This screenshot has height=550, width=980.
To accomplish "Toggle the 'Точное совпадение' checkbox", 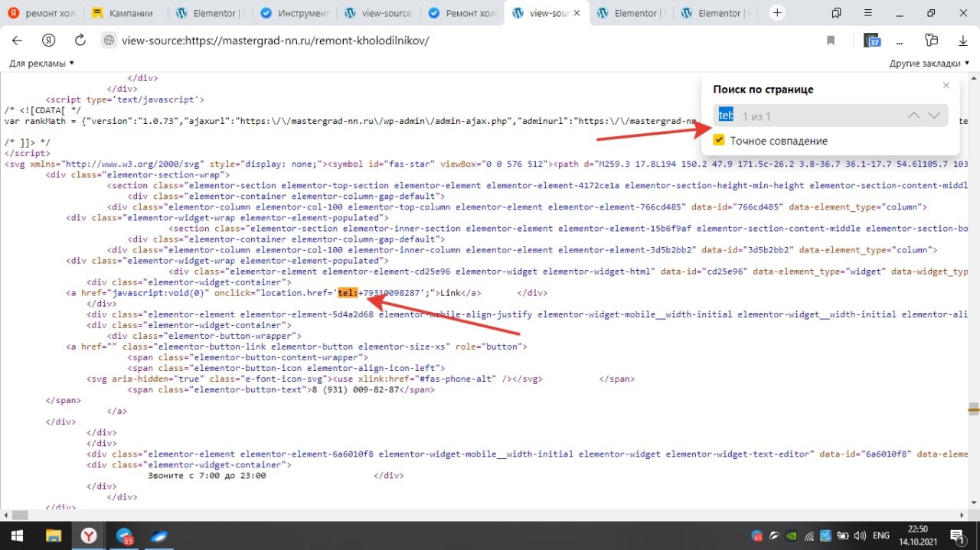I will [x=719, y=140].
